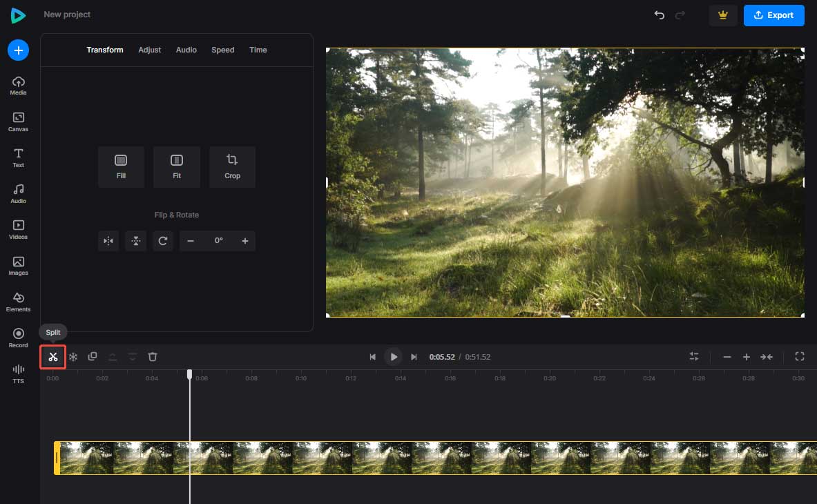Open the Audio tab in the properties panel

pos(186,50)
